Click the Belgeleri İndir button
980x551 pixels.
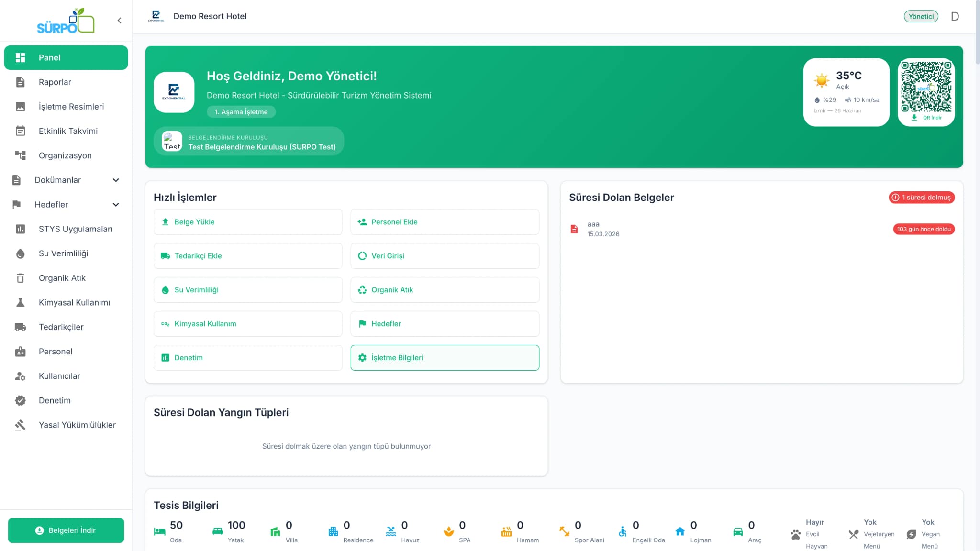pos(66,530)
